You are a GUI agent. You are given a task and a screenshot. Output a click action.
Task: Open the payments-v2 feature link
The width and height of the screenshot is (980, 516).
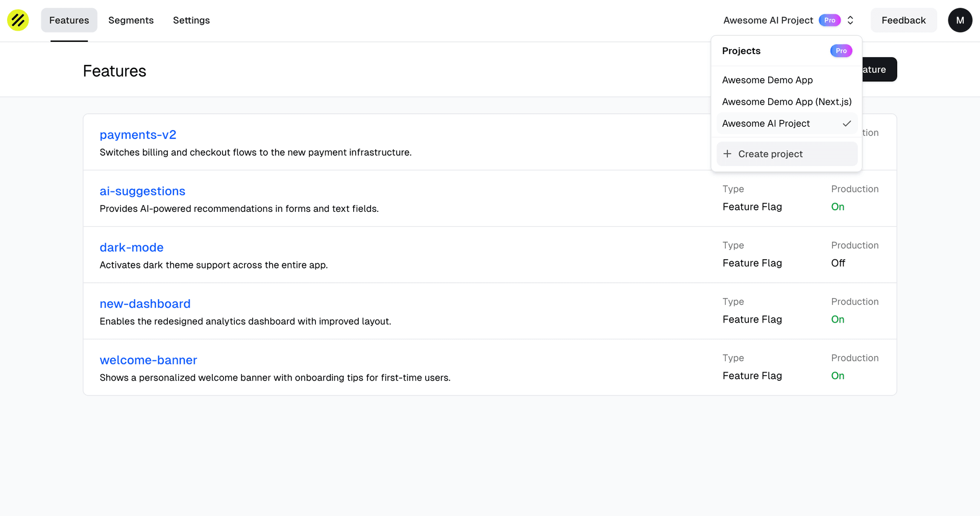click(x=138, y=135)
